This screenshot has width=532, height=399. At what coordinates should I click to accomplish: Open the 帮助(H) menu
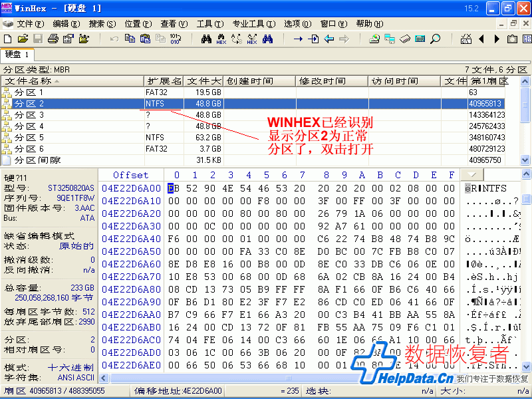pos(370,24)
